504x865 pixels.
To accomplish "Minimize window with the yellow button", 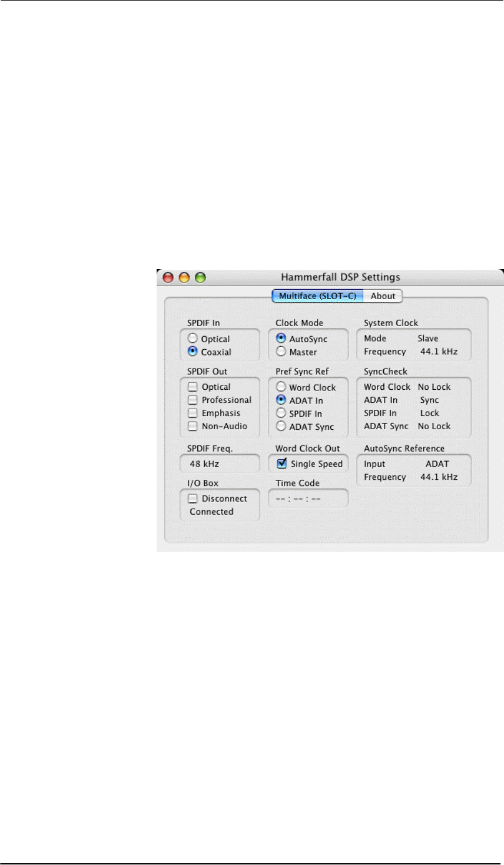I will tap(184, 277).
